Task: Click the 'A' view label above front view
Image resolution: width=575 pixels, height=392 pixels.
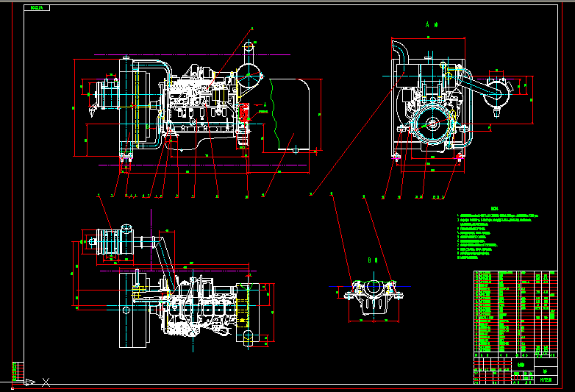Action: [x=431, y=24]
